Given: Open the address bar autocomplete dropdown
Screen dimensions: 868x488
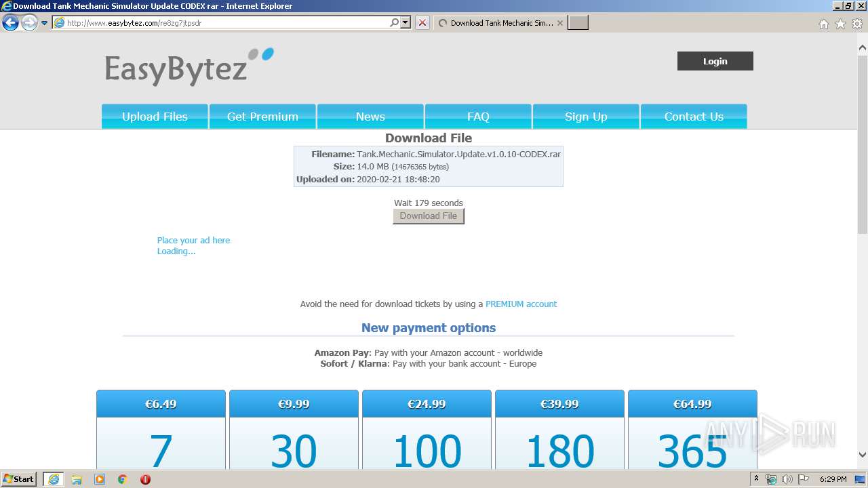Looking at the screenshot, I should pyautogui.click(x=406, y=23).
